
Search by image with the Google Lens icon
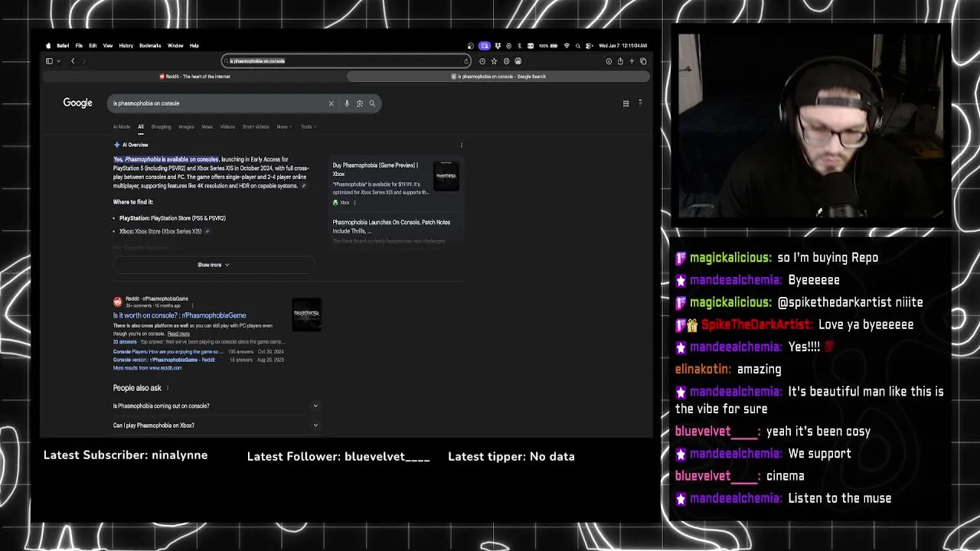[359, 103]
